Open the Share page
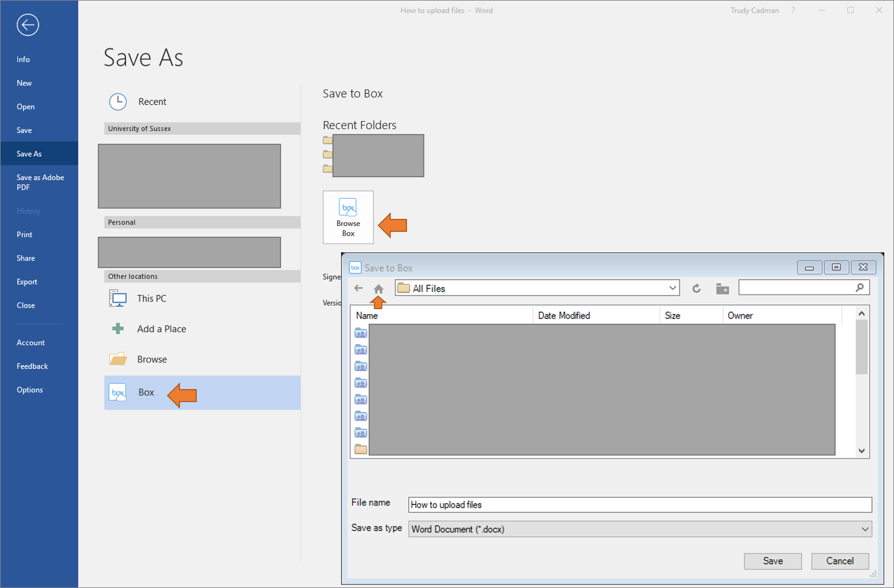Screen dimensions: 894x588 tap(25, 258)
